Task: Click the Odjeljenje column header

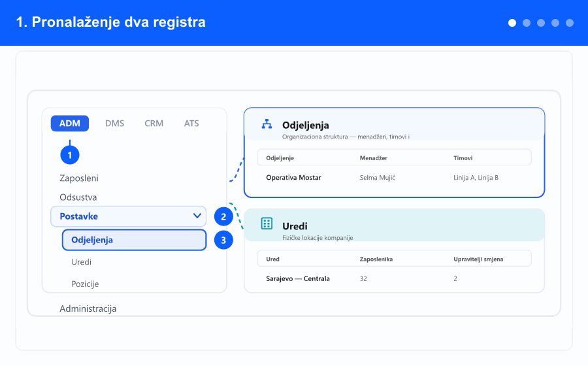Action: [280, 158]
